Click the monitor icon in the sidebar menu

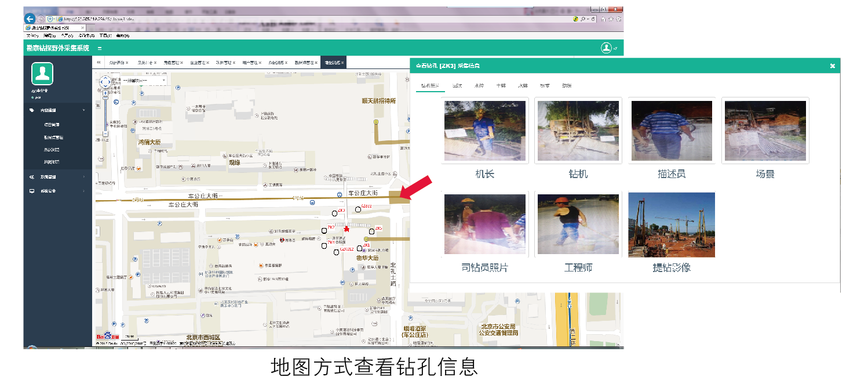pos(32,191)
